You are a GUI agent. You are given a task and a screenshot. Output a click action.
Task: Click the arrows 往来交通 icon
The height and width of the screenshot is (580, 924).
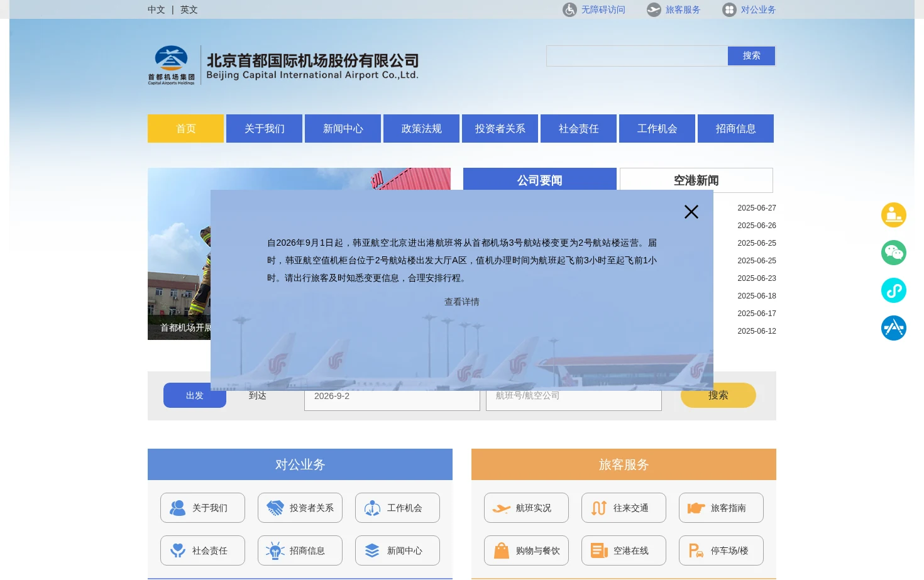(599, 508)
